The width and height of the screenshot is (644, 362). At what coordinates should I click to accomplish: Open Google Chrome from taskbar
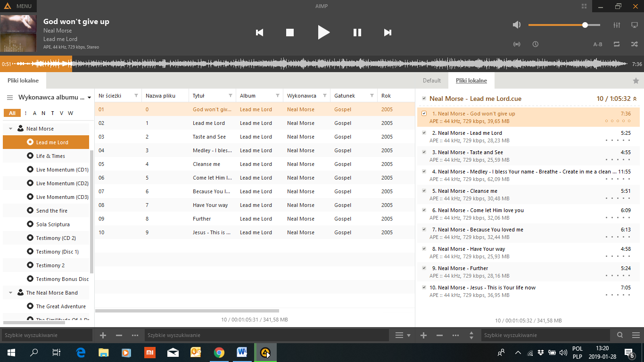click(x=219, y=352)
